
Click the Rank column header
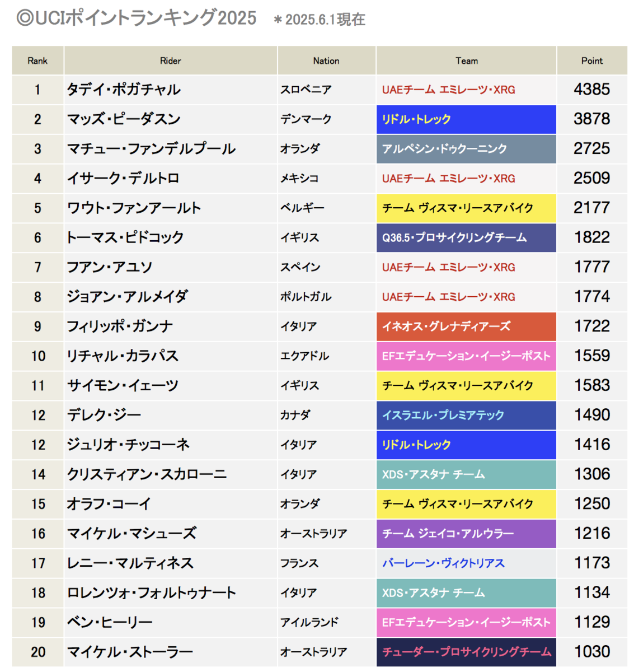click(x=37, y=60)
